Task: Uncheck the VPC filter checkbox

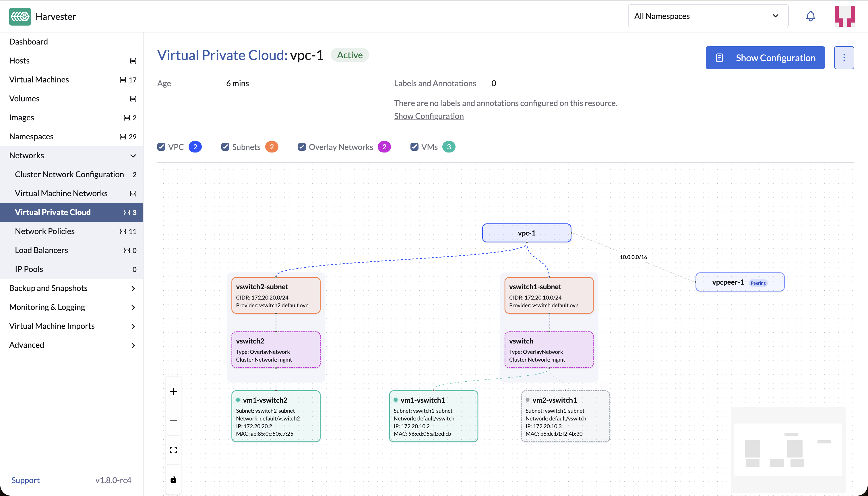Action: point(161,147)
